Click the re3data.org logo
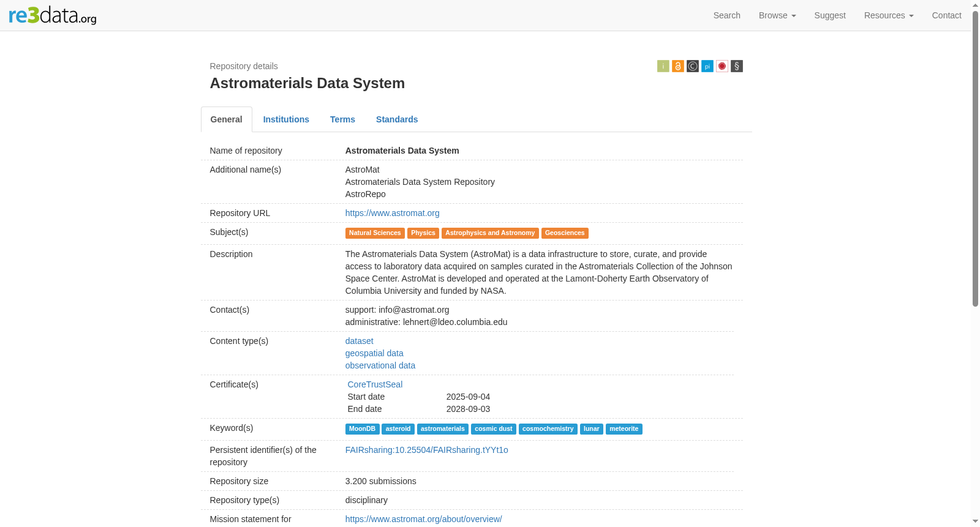The width and height of the screenshot is (980, 527). pyautogui.click(x=53, y=15)
